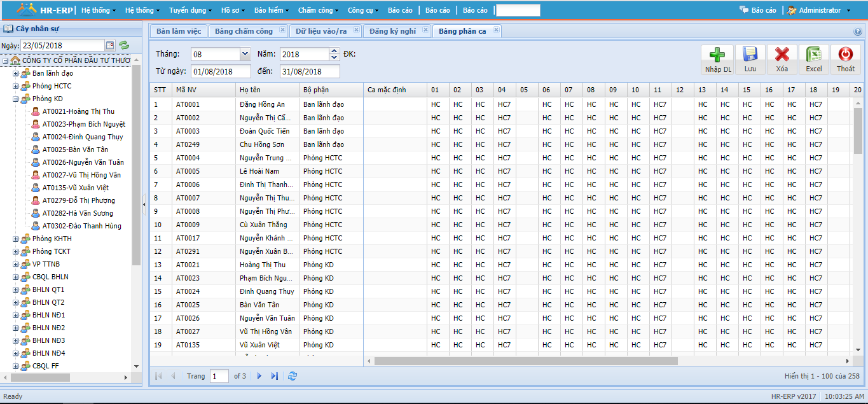Viewport: 868px width, 404px height.
Task: Close the Bảng phân ca tab
Action: (x=496, y=30)
